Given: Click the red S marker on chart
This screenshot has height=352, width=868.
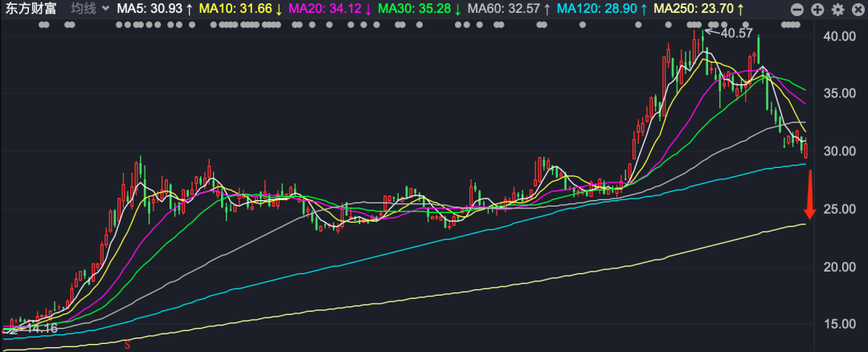Looking at the screenshot, I should (128, 346).
